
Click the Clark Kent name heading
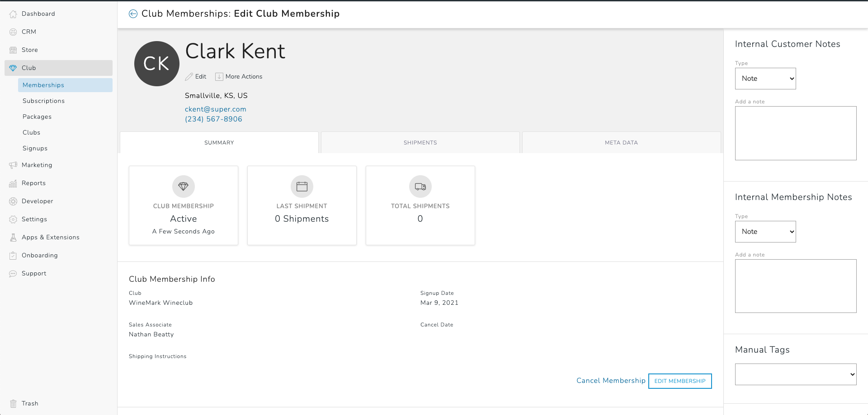click(235, 51)
